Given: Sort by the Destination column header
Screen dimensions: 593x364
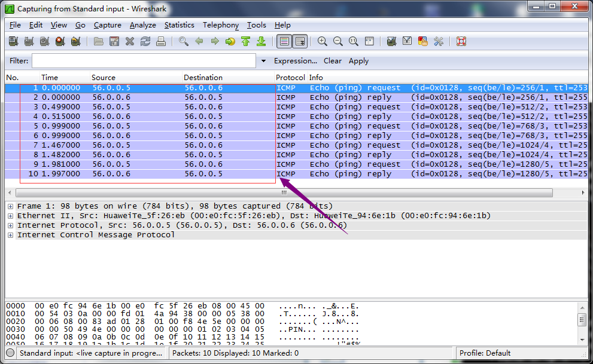Looking at the screenshot, I should pyautogui.click(x=229, y=78).
